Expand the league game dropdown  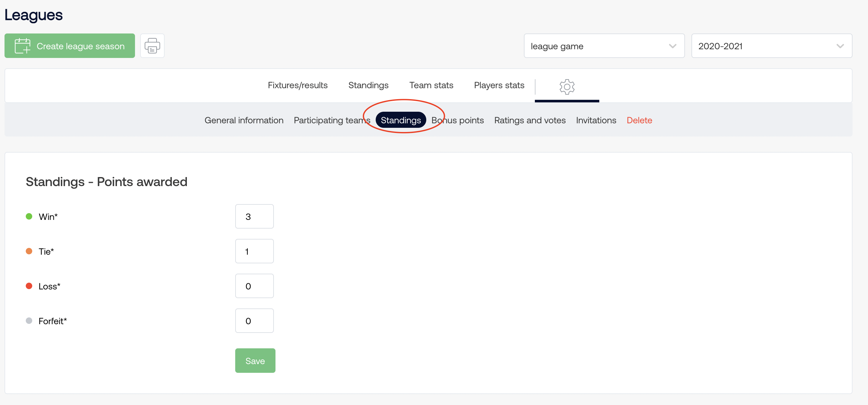pos(604,46)
